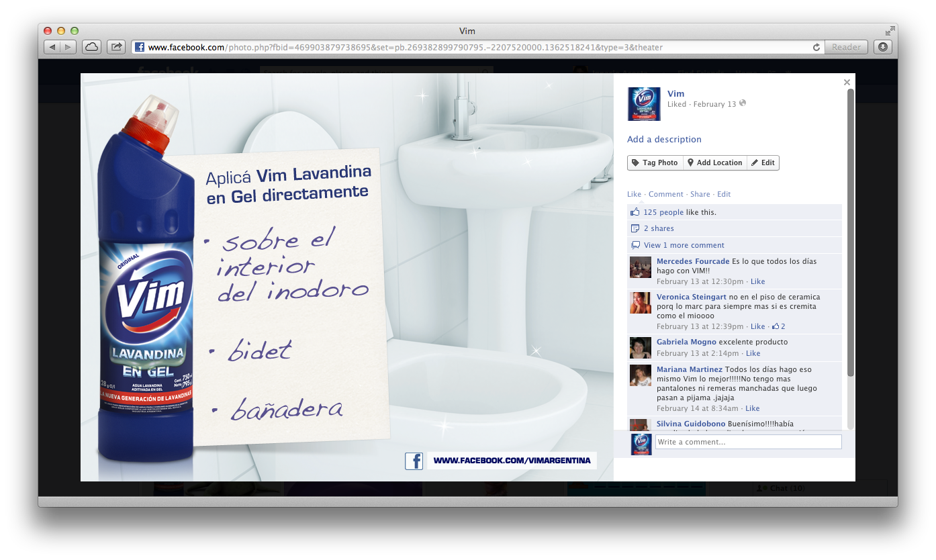This screenshot has height=560, width=936.
Task: Click the Tag Photo button
Action: point(655,162)
